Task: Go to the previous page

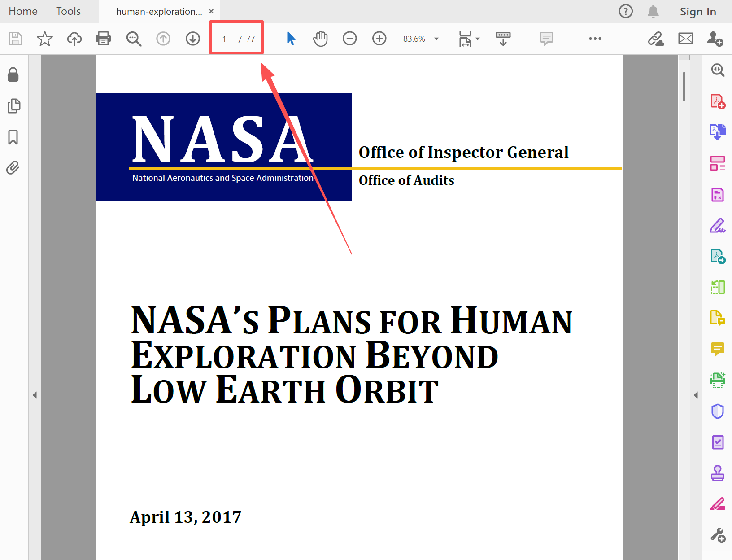Action: [x=163, y=39]
